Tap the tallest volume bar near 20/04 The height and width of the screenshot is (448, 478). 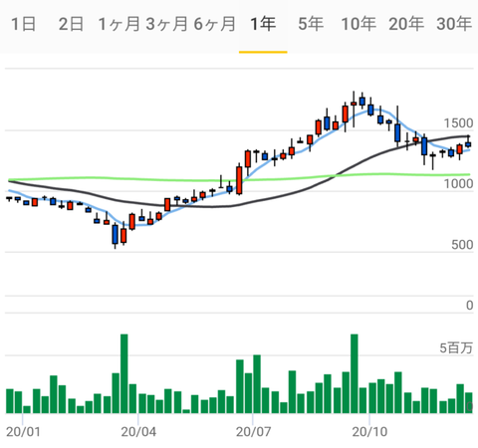[x=124, y=373]
